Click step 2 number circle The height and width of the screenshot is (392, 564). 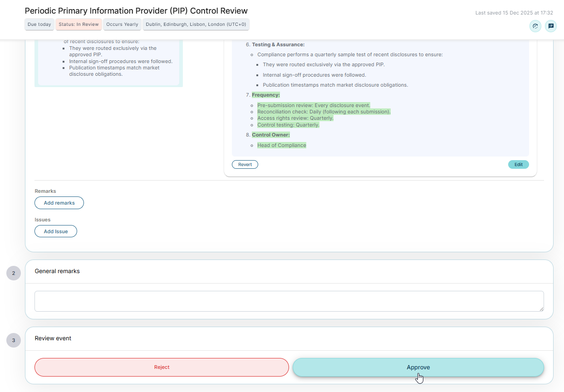coord(14,273)
